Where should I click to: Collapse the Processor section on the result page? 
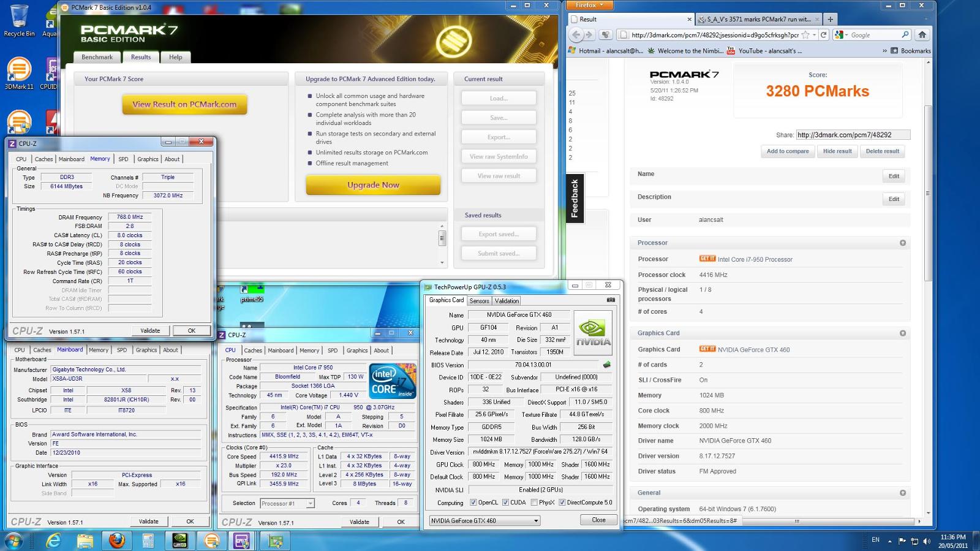coord(903,243)
